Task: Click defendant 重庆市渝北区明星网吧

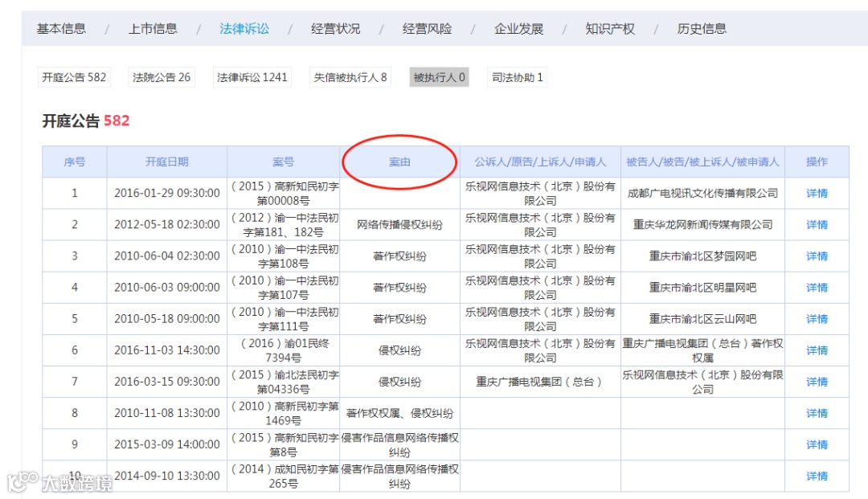Action: [702, 288]
